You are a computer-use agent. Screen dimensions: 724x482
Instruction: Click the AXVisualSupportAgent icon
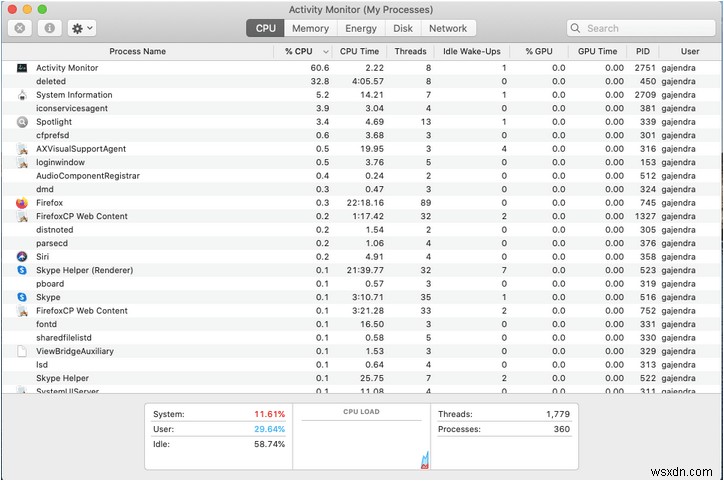pos(22,149)
